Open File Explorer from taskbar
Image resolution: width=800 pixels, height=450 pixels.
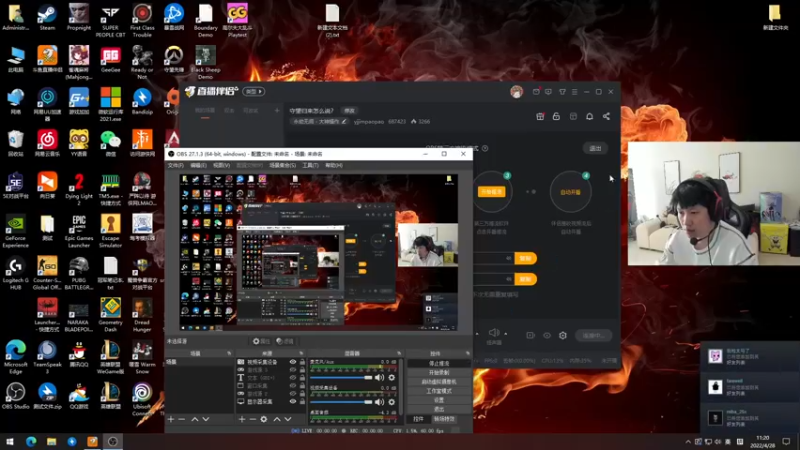point(51,441)
